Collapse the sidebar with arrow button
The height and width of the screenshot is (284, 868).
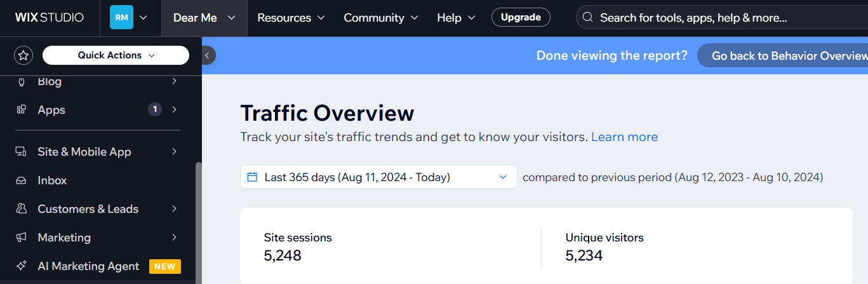[x=207, y=56]
